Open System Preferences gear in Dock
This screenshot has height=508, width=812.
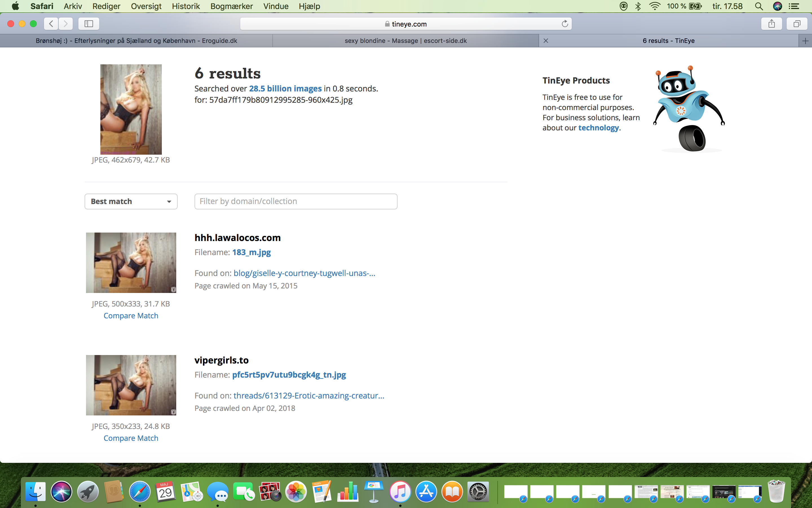[x=478, y=492]
